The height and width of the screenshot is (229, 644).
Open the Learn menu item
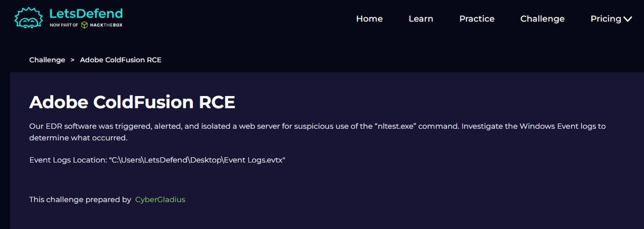421,19
